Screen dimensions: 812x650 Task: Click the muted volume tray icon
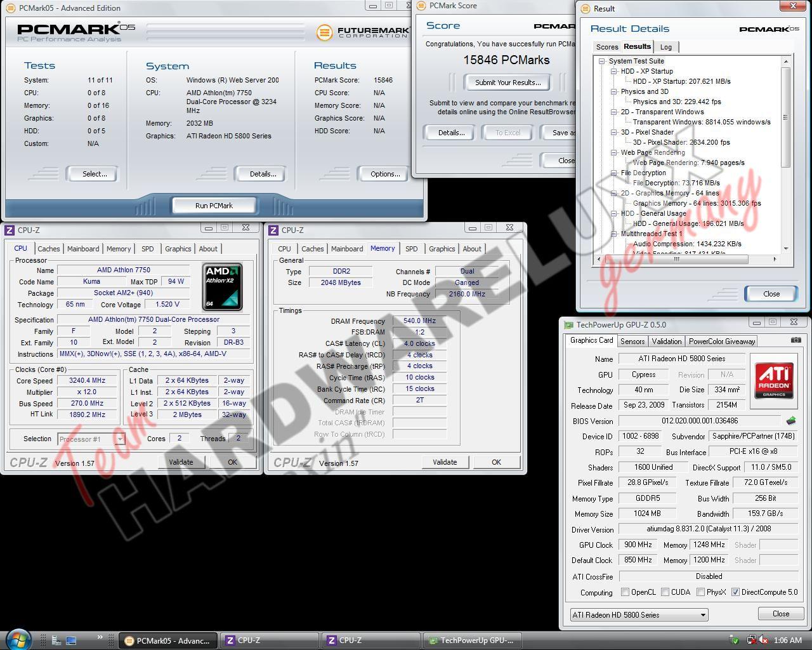[763, 640]
